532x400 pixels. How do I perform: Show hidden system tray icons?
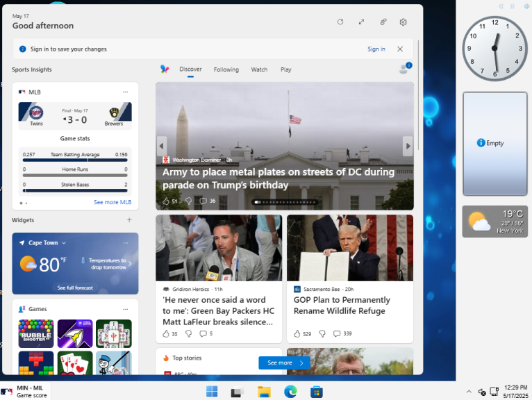tap(469, 392)
